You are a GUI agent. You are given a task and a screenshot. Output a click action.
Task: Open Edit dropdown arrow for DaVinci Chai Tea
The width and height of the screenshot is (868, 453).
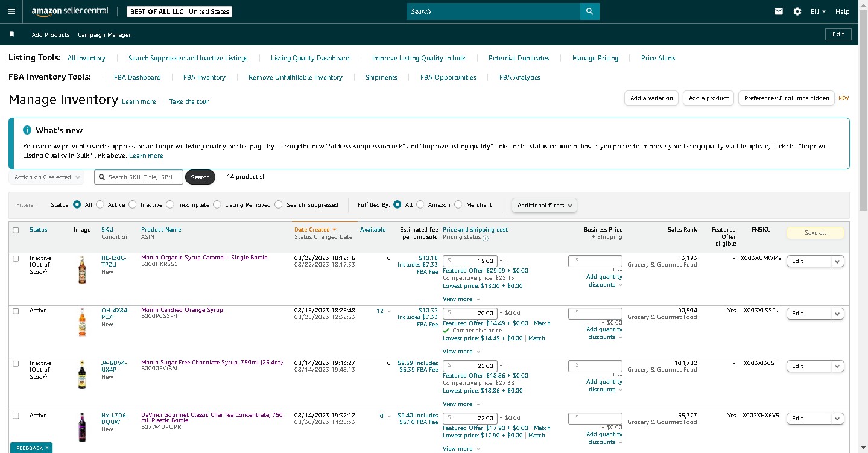pos(838,419)
